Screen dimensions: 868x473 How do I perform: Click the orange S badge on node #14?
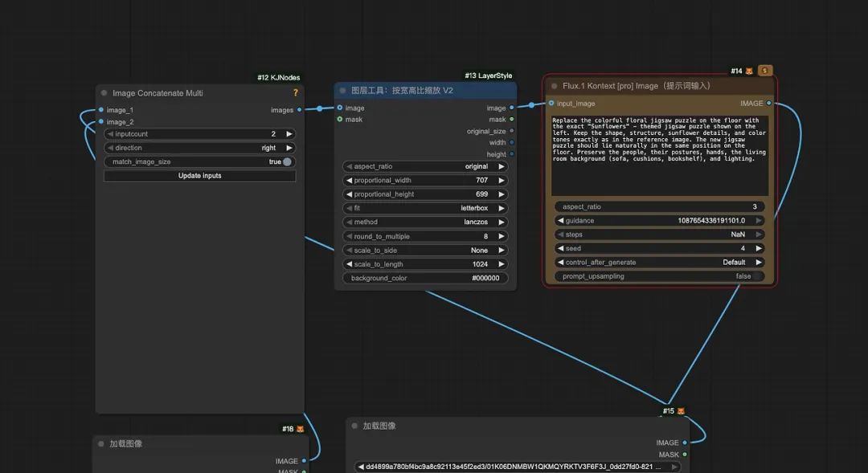pos(764,70)
